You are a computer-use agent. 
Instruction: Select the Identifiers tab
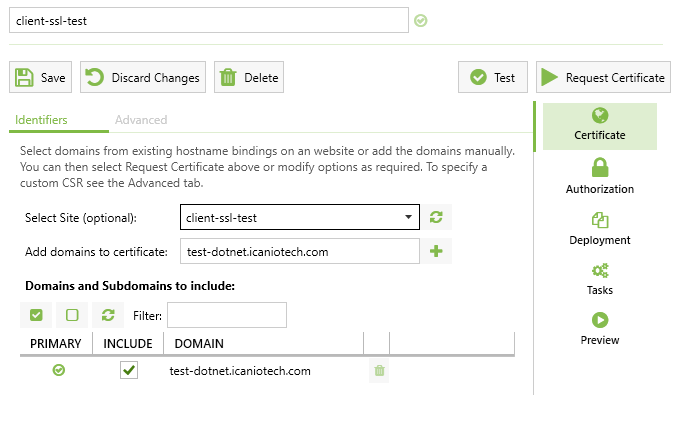tap(41, 120)
